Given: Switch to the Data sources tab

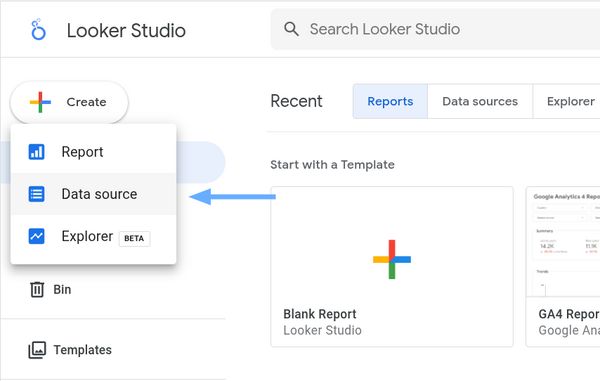Looking at the screenshot, I should point(480,101).
